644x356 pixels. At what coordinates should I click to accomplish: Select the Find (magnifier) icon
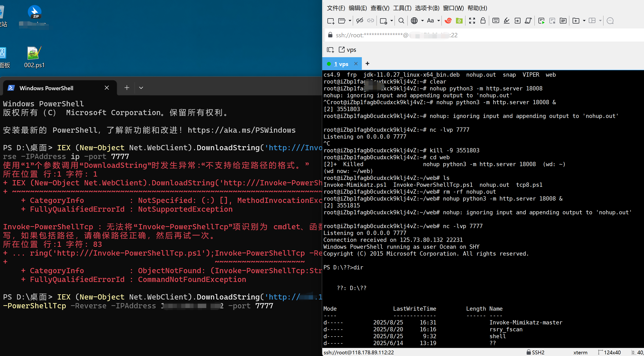pyautogui.click(x=401, y=20)
